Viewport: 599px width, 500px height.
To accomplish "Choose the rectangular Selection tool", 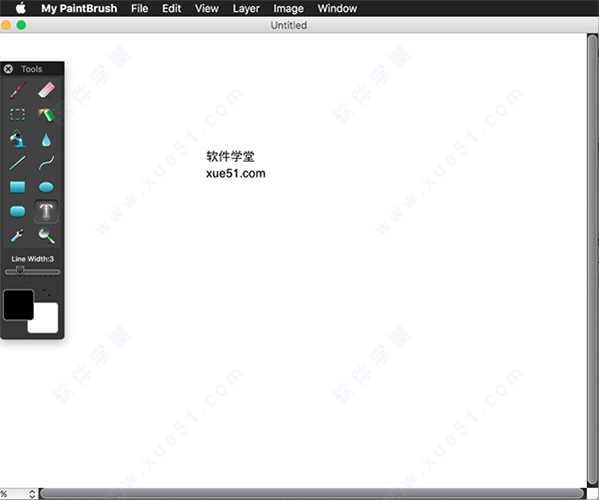I will point(18,114).
